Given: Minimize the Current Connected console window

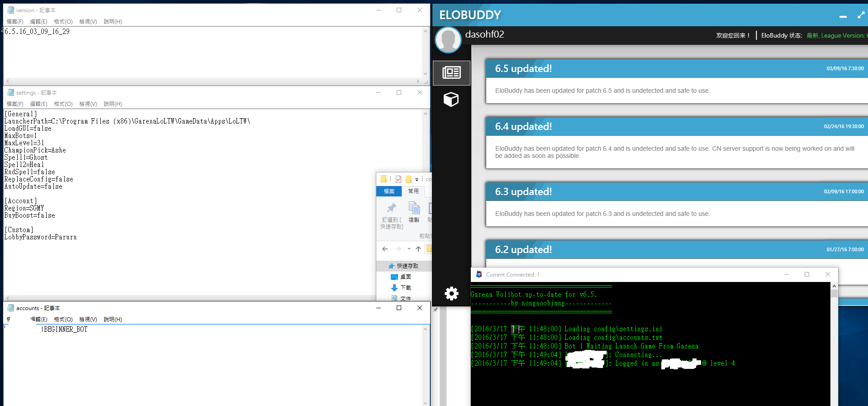Looking at the screenshot, I should (787, 274).
